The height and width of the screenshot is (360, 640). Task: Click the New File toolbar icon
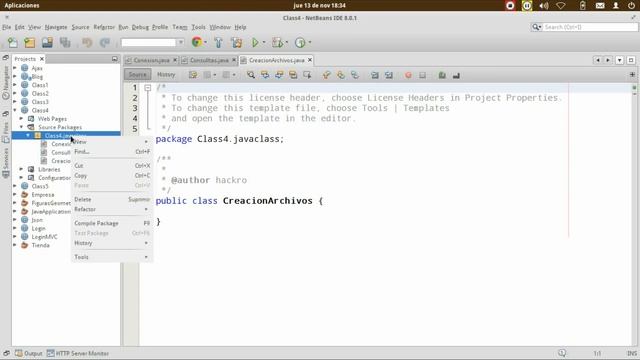tap(13, 42)
